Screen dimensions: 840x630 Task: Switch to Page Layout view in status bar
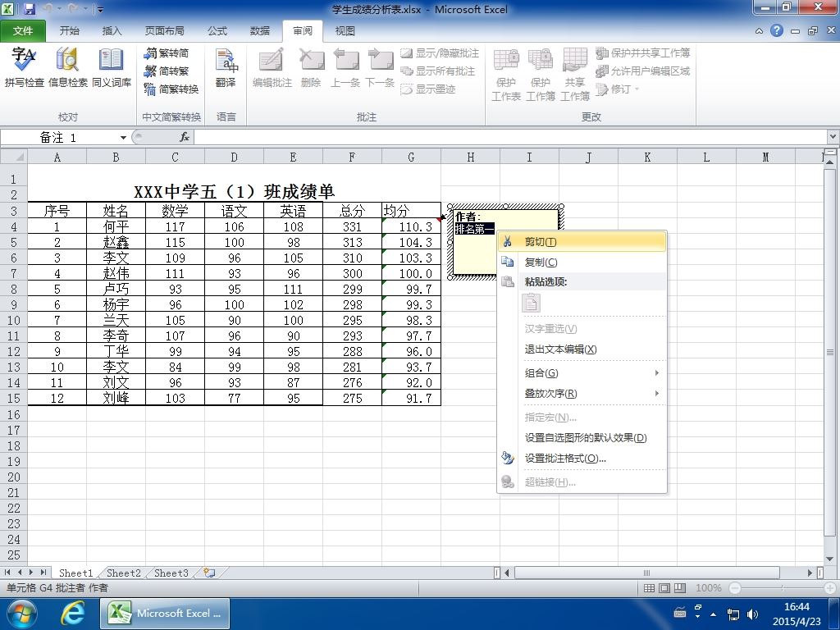pos(664,587)
